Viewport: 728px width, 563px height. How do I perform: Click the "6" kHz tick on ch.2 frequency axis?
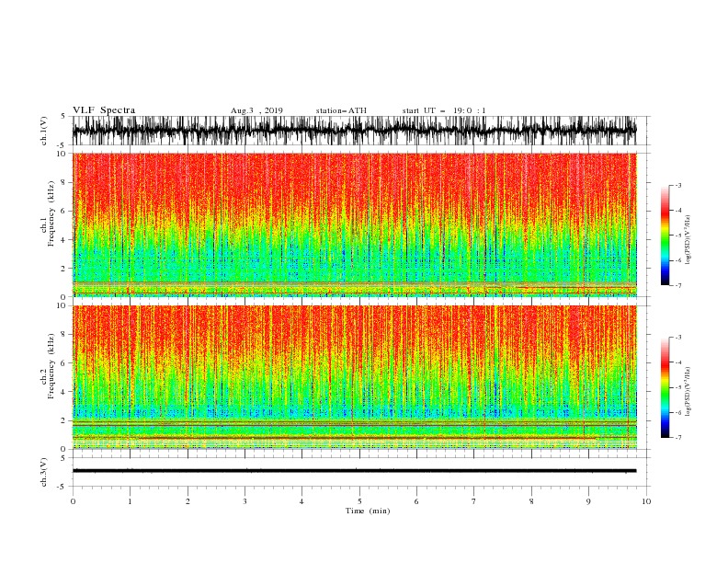click(x=64, y=363)
